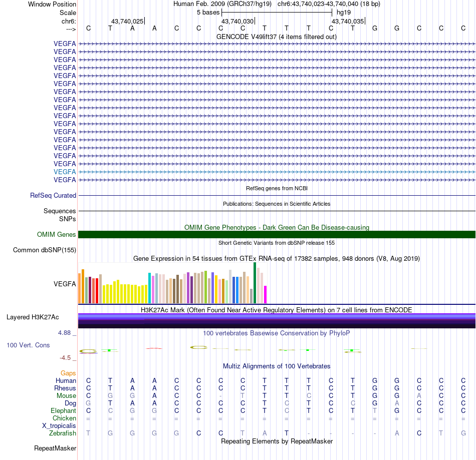Screen dimensions: 476x460
Task: Click the Gaps label in Multiz alignment
Action: 68,373
